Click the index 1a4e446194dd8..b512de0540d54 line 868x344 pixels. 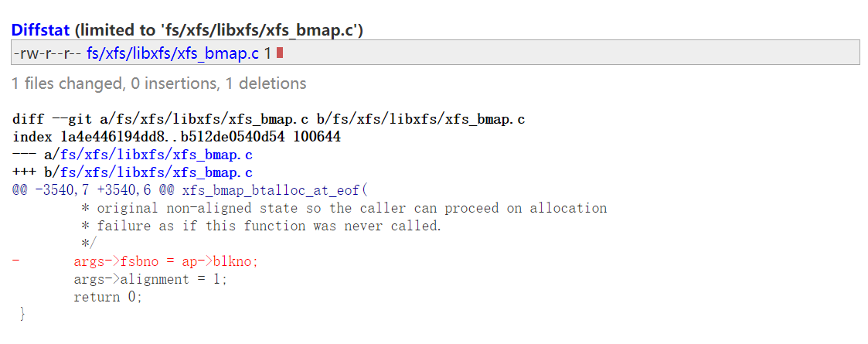(x=177, y=138)
